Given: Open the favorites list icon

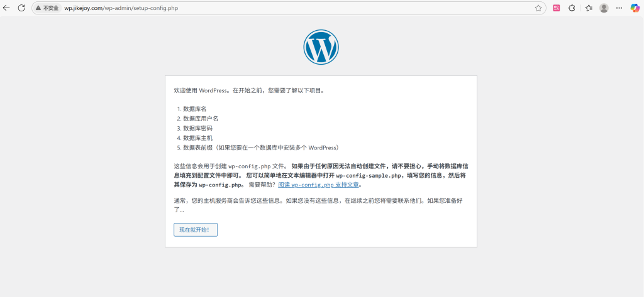Looking at the screenshot, I should coord(589,8).
